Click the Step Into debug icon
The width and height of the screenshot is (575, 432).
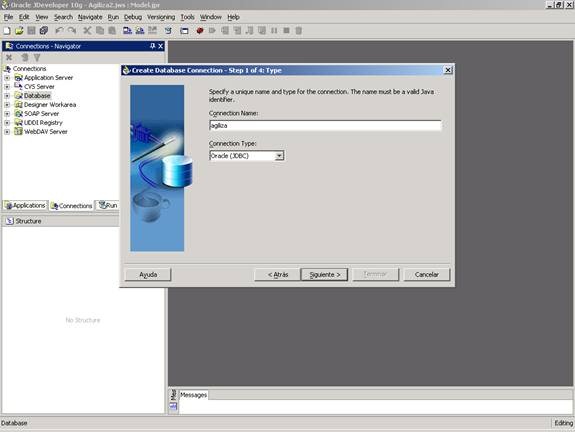pos(237,30)
